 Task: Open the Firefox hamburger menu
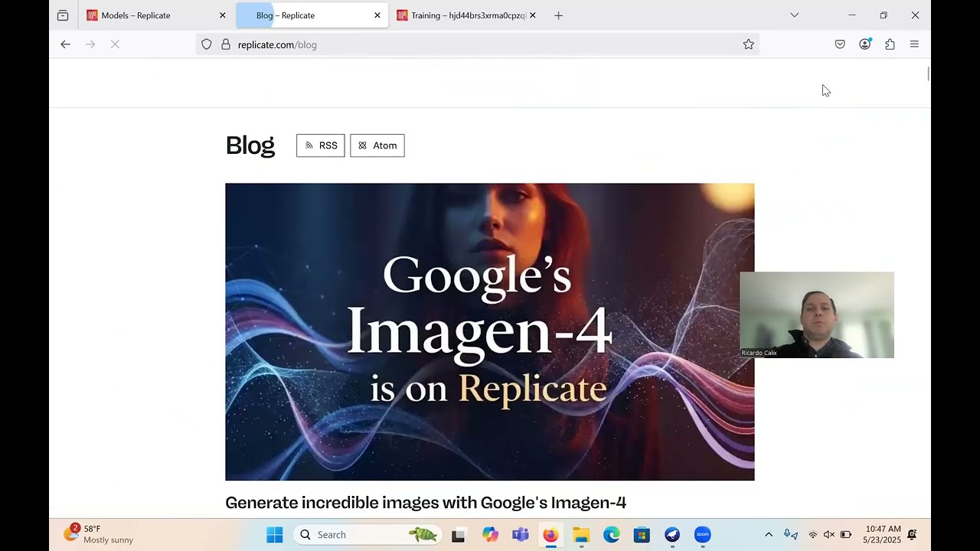click(x=914, y=44)
